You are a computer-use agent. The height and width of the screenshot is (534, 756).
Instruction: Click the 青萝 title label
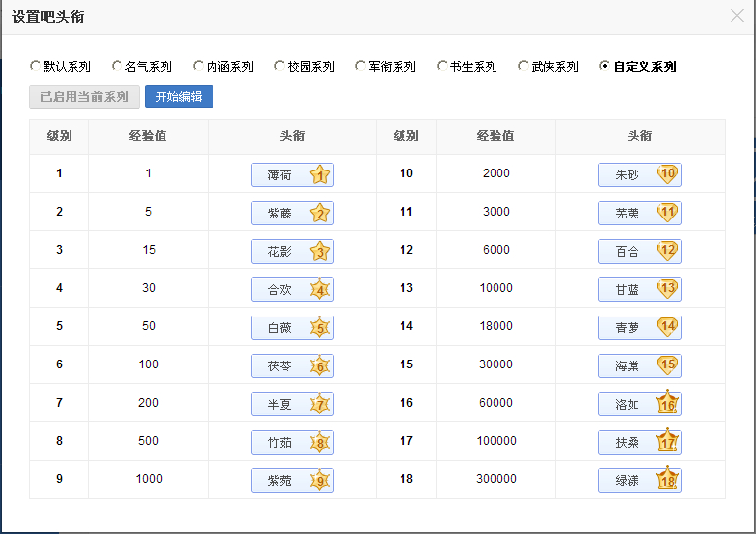(627, 328)
